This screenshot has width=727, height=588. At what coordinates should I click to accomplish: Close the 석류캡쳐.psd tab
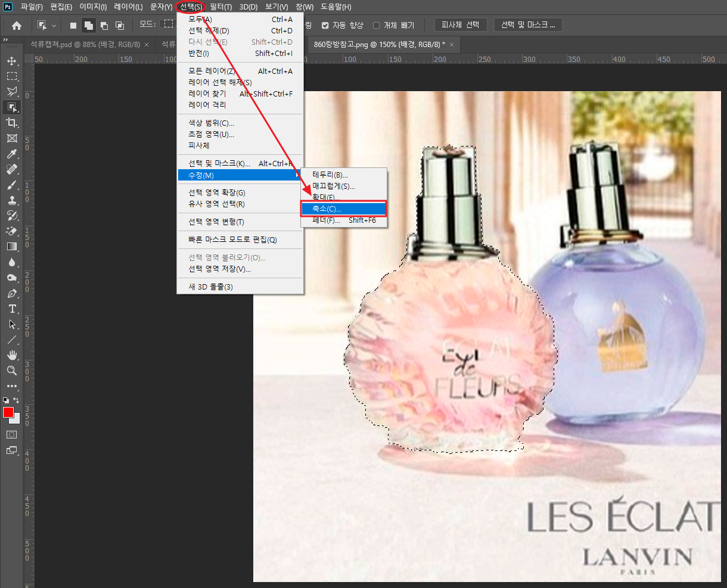pos(147,45)
